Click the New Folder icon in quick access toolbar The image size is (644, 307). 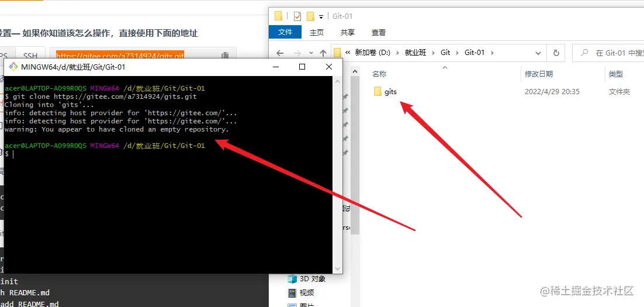310,16
